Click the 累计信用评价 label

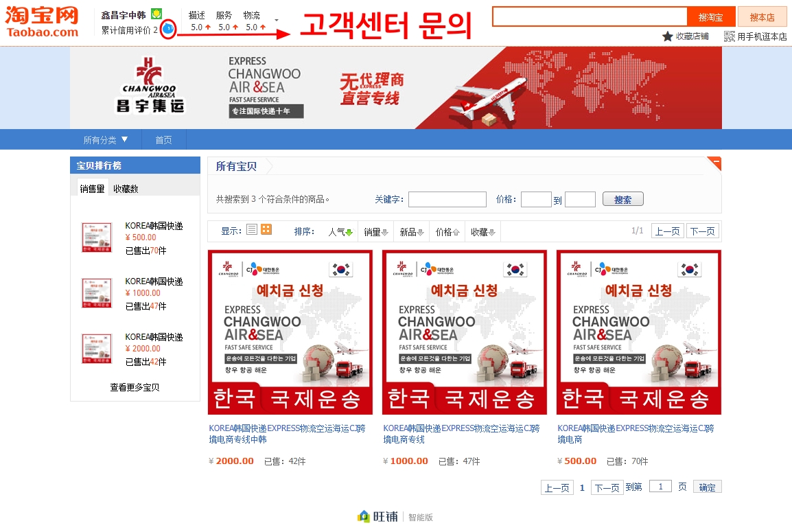[126, 30]
